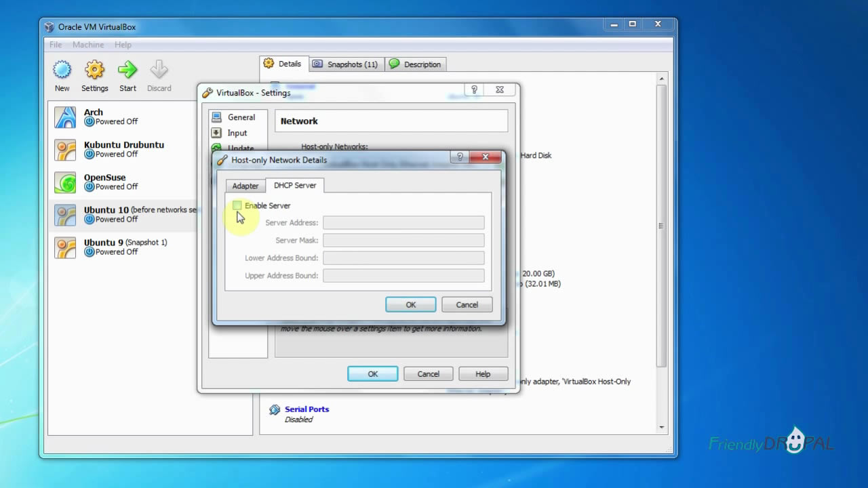Click the Lower Address Bound field
868x488 pixels.
tap(403, 258)
